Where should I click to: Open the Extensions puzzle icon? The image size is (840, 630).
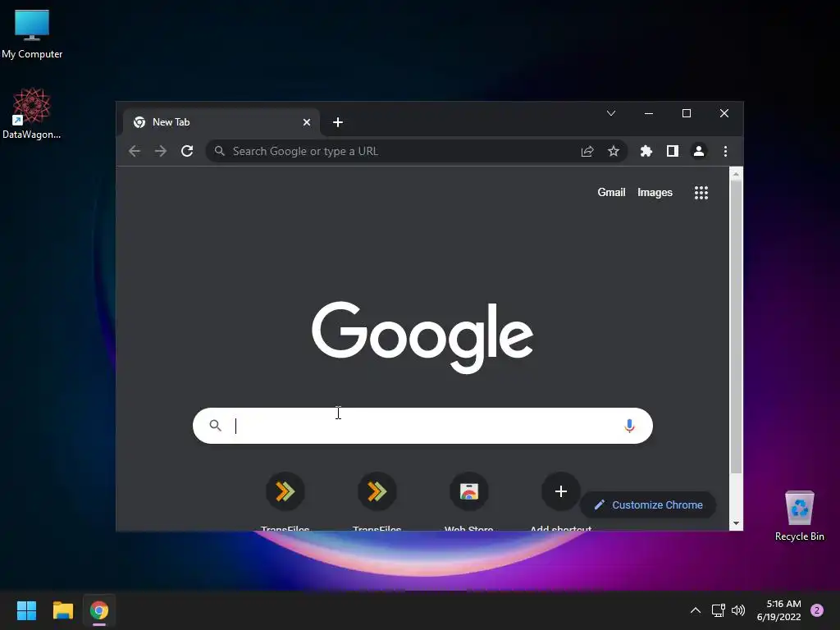click(x=646, y=151)
